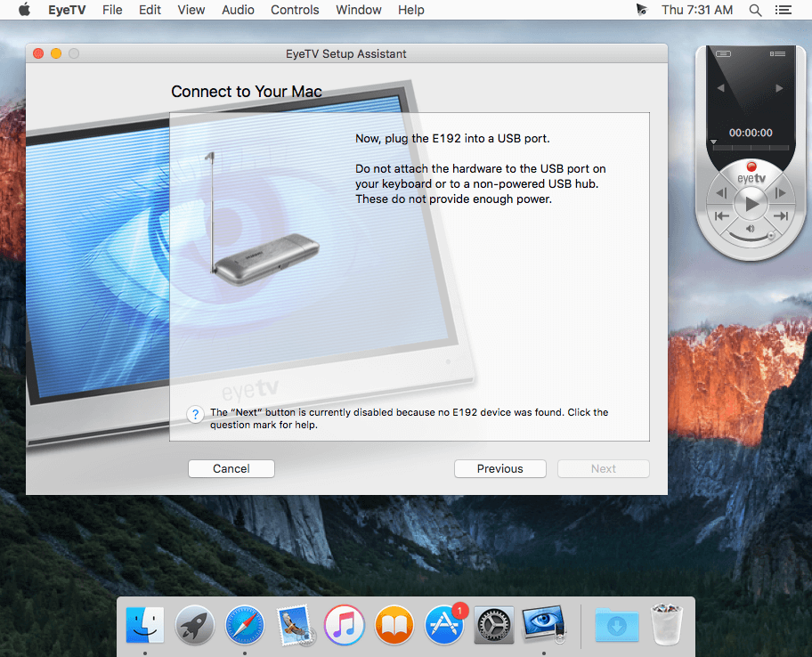Screen dimensions: 812x657
Task: Open Spotlight search in menu bar
Action: coord(755,10)
